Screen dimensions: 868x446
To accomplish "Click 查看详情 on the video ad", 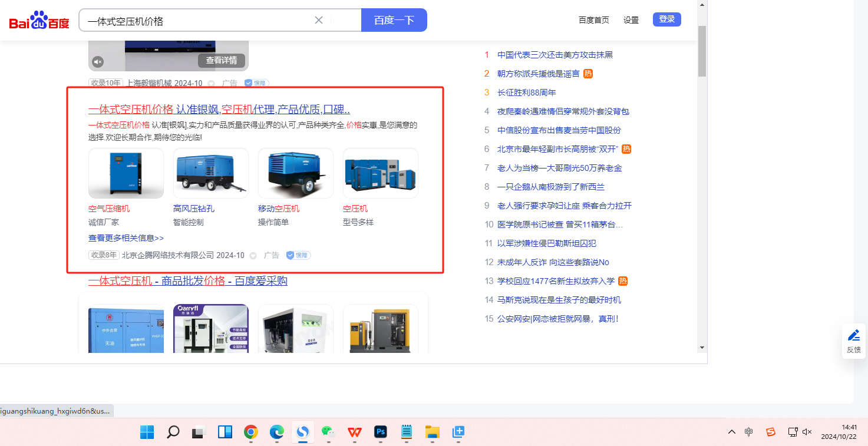I will tap(222, 60).
